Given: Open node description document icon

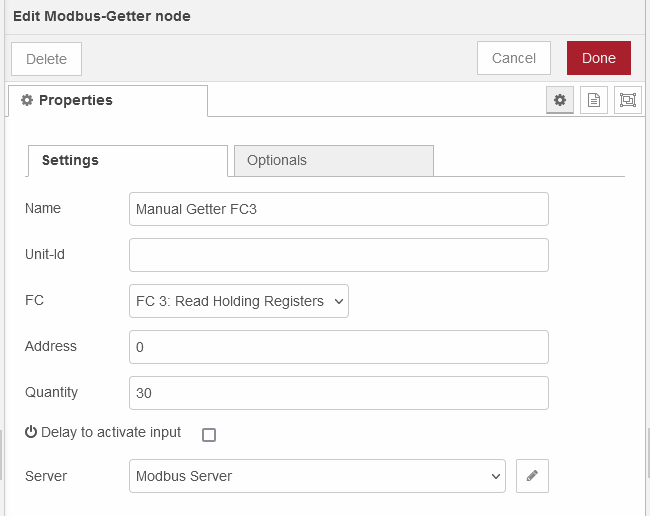Looking at the screenshot, I should pyautogui.click(x=594, y=100).
